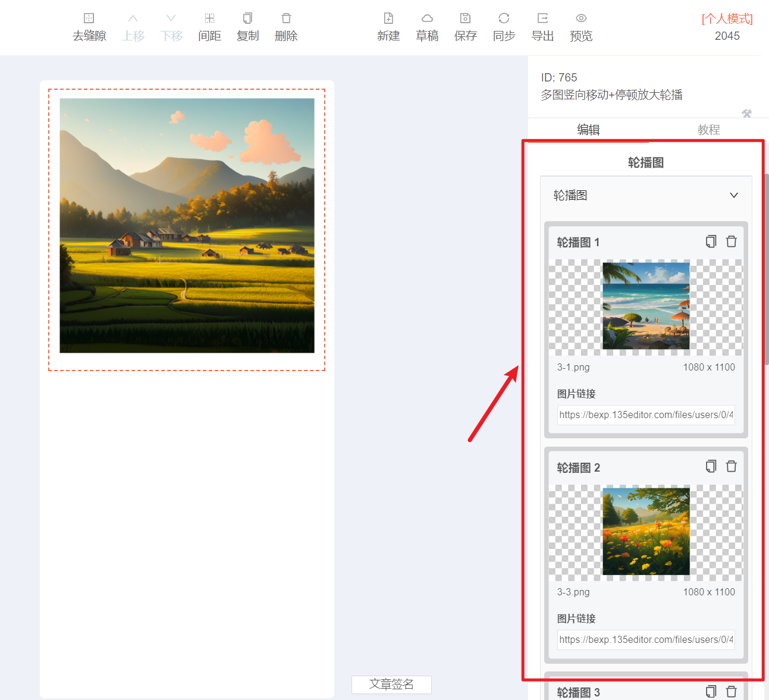Viewport: 769px width, 700px height.
Task: Switch to the 教程 tab
Action: point(709,130)
